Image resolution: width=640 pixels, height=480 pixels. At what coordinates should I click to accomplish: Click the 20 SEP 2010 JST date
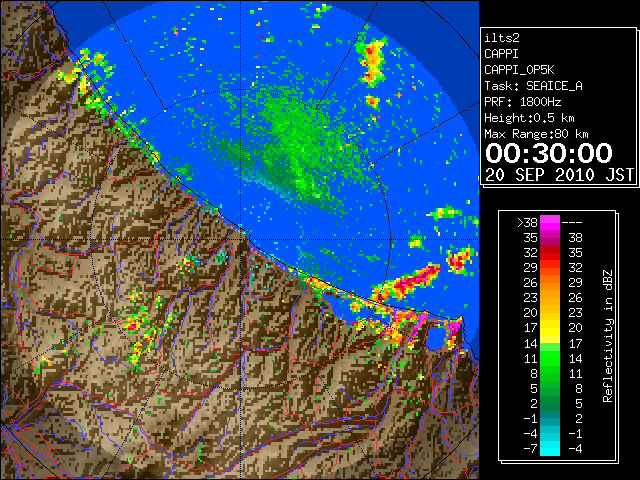[x=559, y=175]
